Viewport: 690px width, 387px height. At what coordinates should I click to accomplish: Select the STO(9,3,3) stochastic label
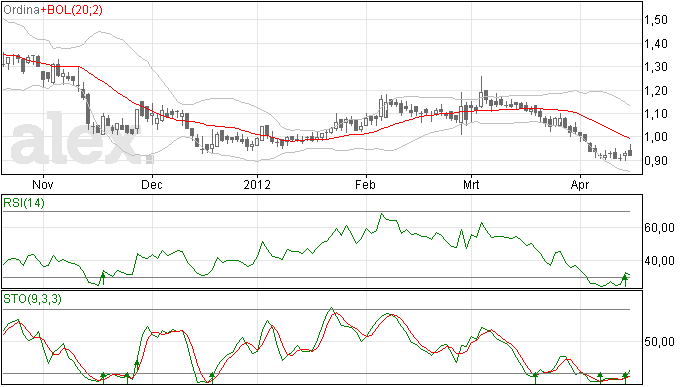32,299
